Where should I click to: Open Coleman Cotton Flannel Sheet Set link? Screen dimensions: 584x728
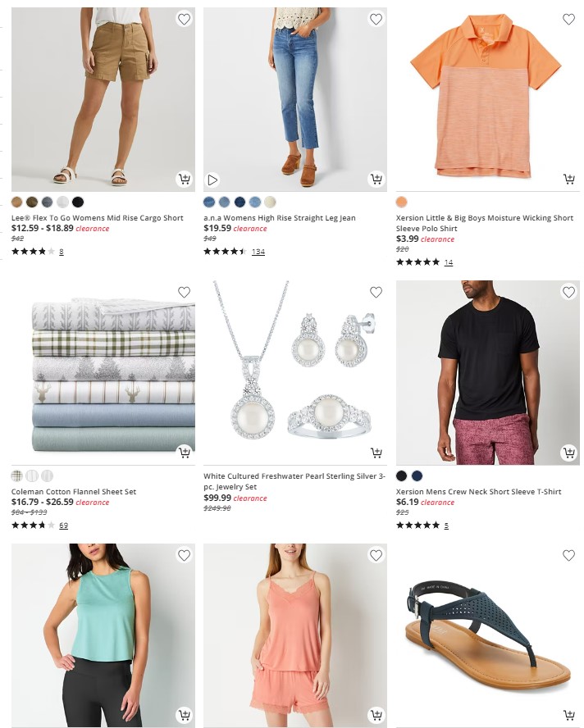[x=73, y=491]
